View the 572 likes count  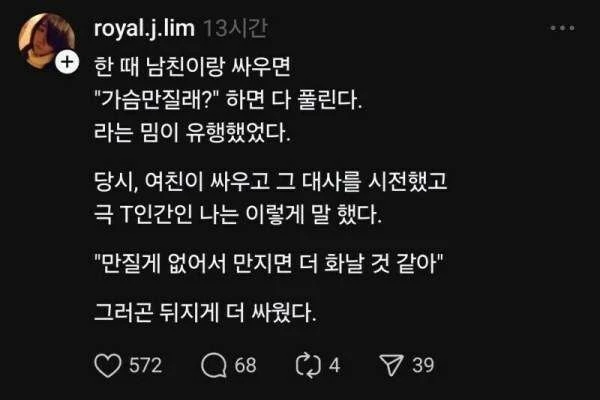tap(145, 365)
